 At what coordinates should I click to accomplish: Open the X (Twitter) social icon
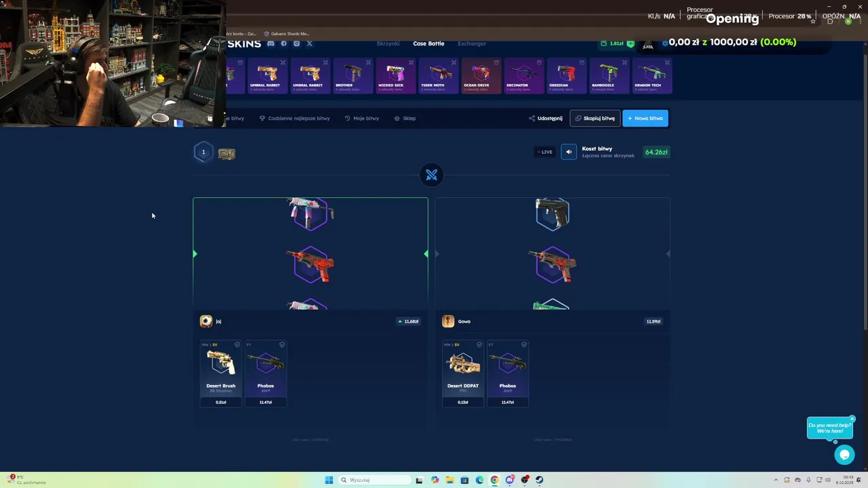[x=309, y=43]
